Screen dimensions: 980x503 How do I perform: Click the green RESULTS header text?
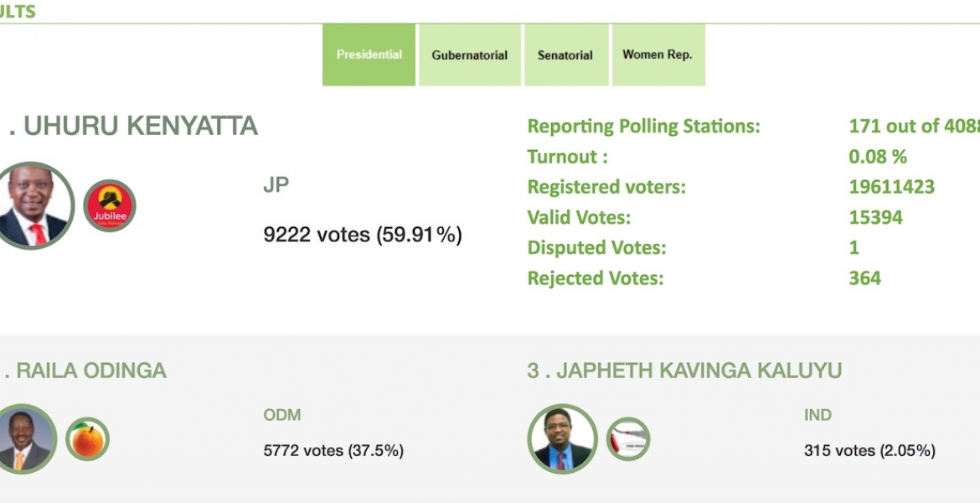[x=15, y=12]
